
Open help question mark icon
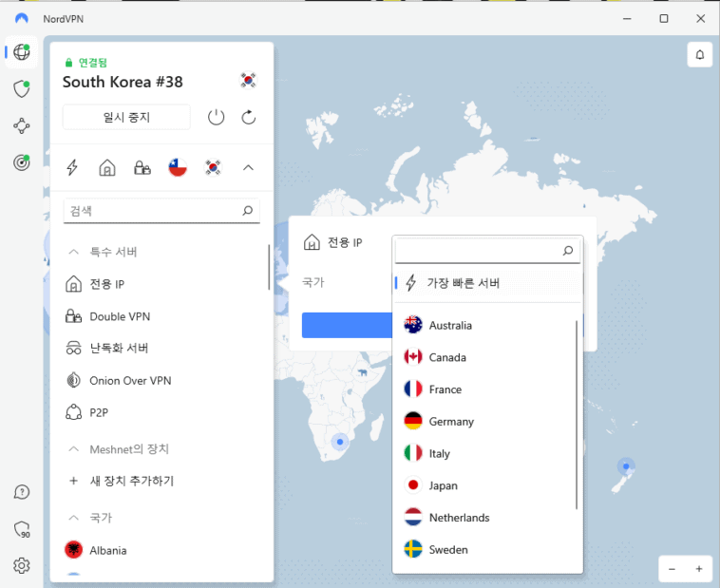tap(21, 492)
